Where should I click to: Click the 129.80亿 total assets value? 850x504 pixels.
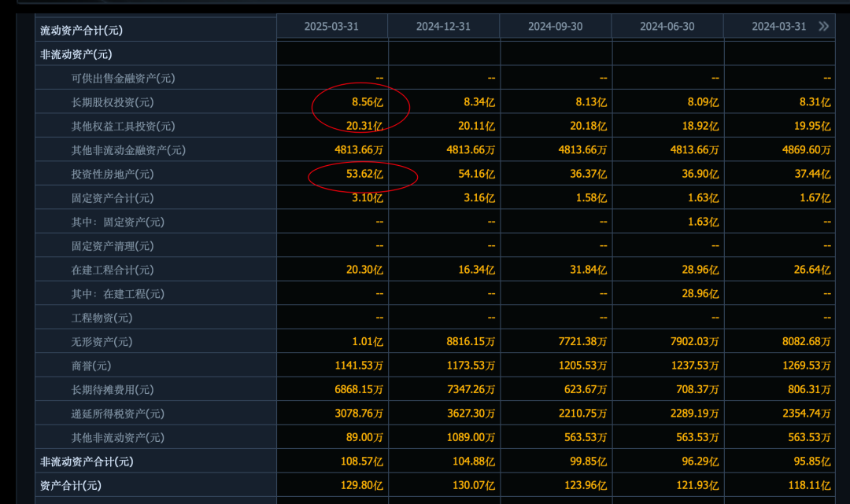(x=361, y=484)
